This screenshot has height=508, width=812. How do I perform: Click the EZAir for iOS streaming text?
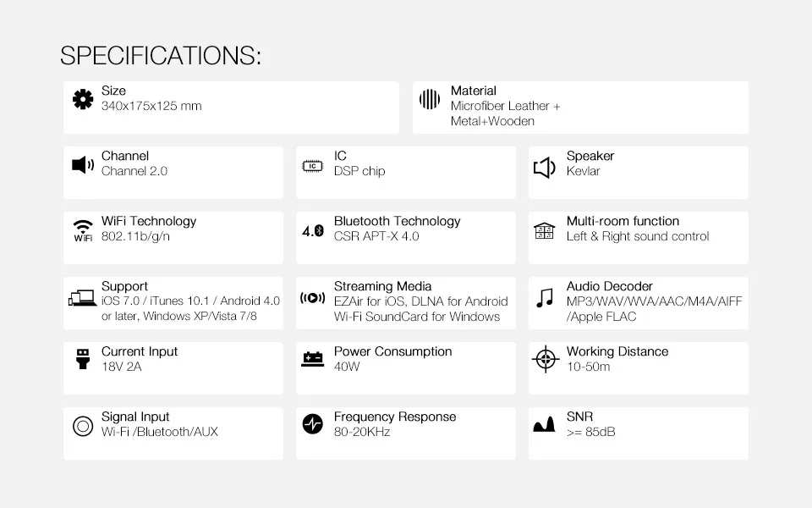tap(421, 309)
